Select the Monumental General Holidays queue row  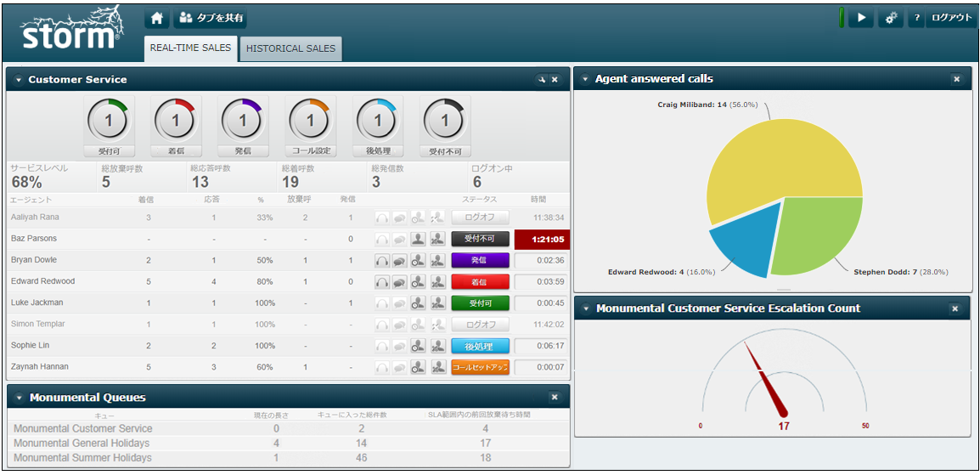click(289, 443)
